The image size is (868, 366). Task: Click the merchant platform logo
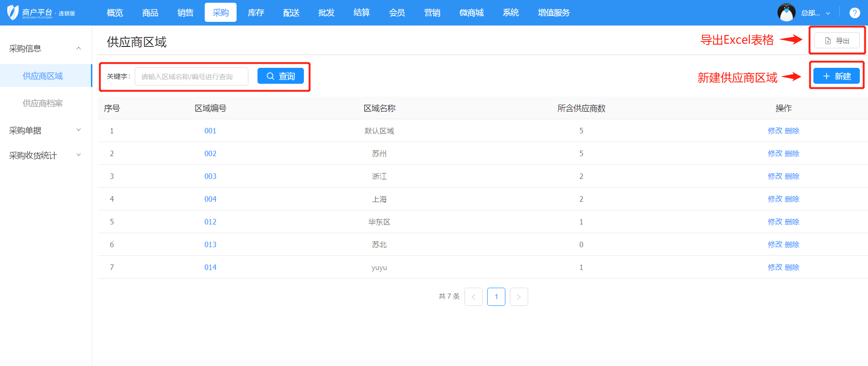[x=41, y=13]
